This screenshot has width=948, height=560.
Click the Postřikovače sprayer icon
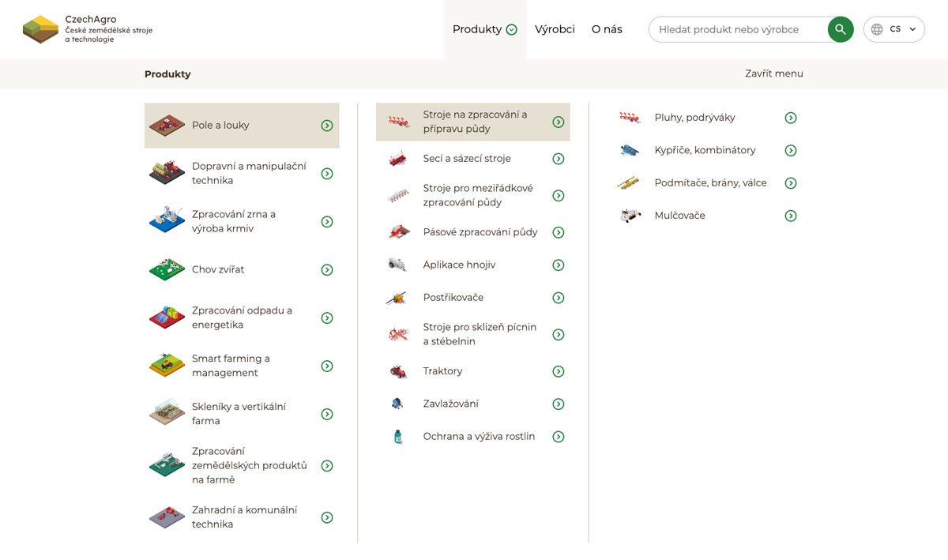pos(397,298)
